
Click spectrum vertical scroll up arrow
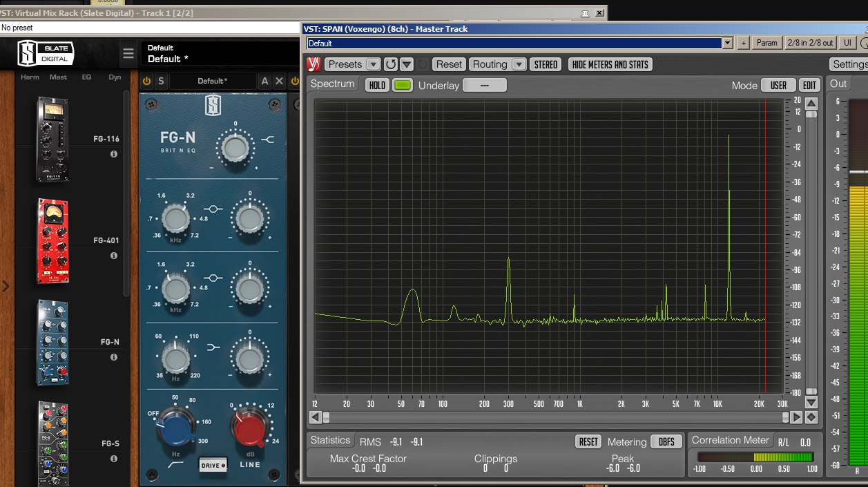coord(811,104)
